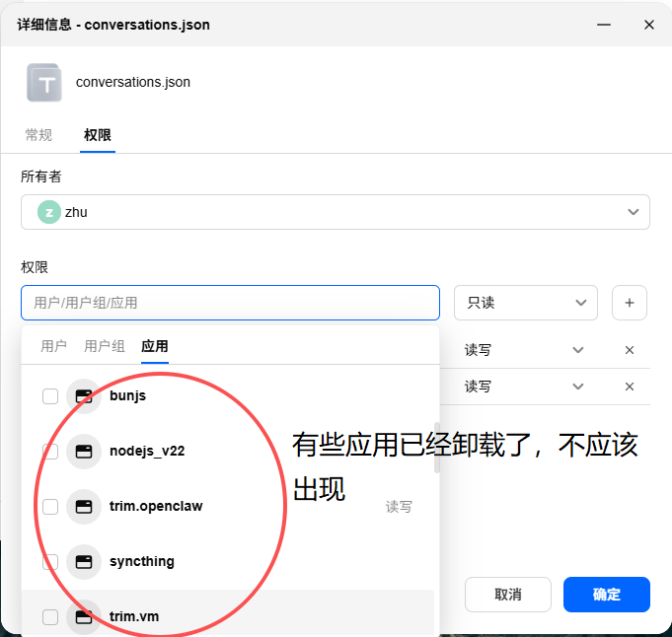Select the trim.openclaw list entry text
Viewport: 672px width, 637px height.
click(x=156, y=506)
